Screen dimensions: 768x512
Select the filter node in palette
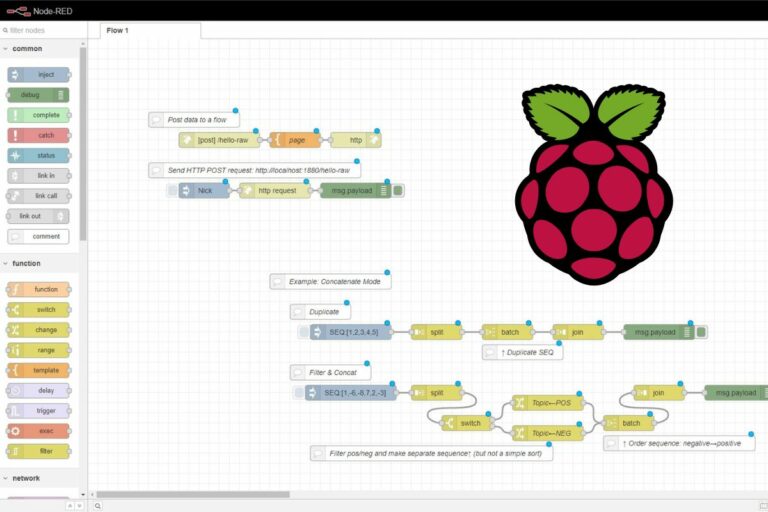(39, 451)
